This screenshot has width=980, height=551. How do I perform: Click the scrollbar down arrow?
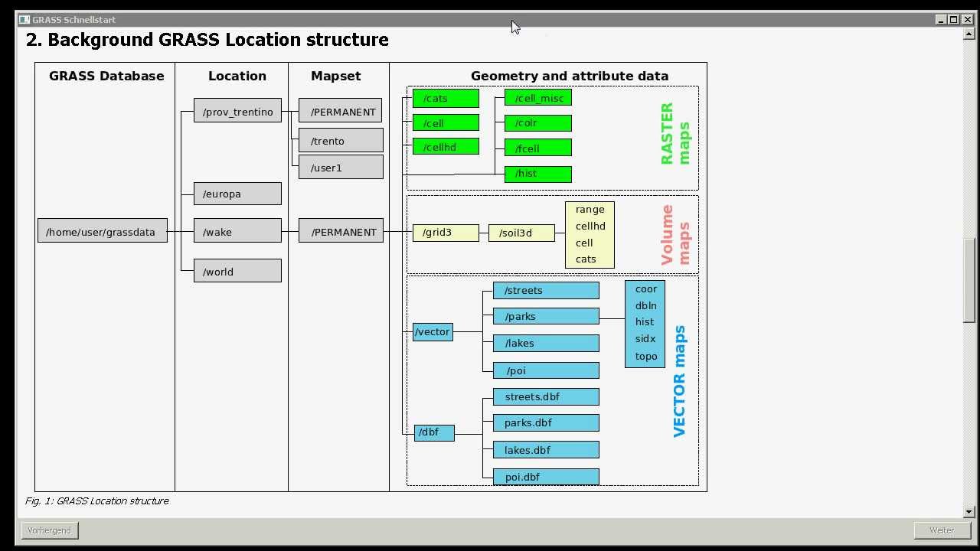(969, 511)
